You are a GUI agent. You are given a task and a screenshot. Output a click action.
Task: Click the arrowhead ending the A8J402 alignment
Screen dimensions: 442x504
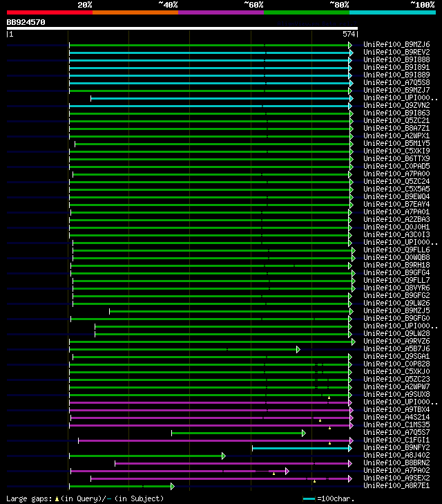tap(223, 456)
